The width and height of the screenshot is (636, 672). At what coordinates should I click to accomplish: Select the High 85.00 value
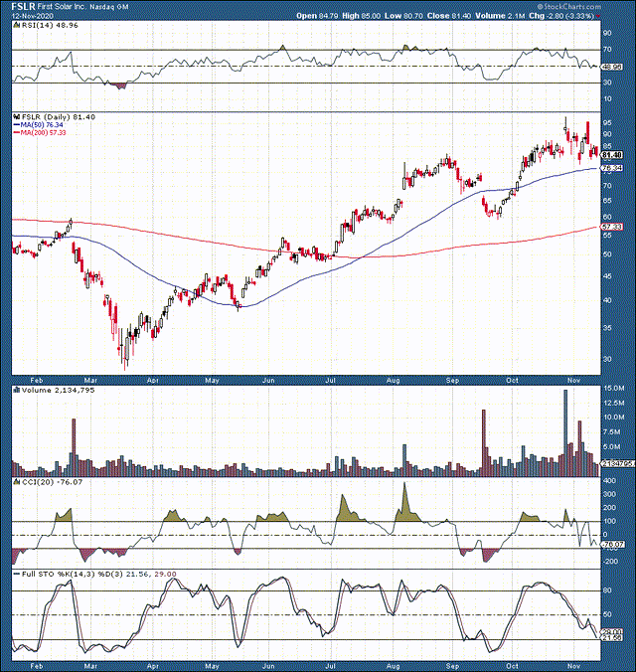[362, 16]
